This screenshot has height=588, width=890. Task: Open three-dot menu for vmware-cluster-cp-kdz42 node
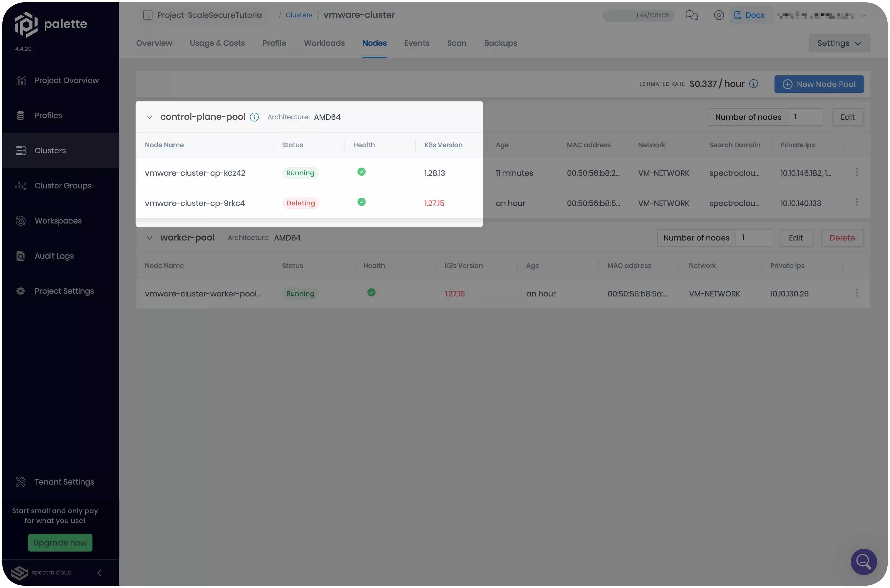point(857,172)
